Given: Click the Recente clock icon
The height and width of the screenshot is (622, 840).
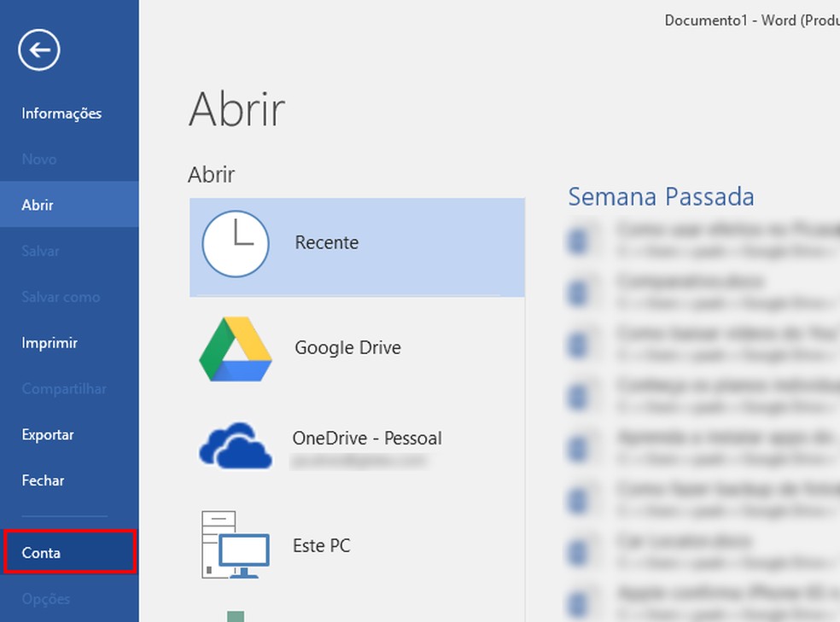Looking at the screenshot, I should 235,243.
